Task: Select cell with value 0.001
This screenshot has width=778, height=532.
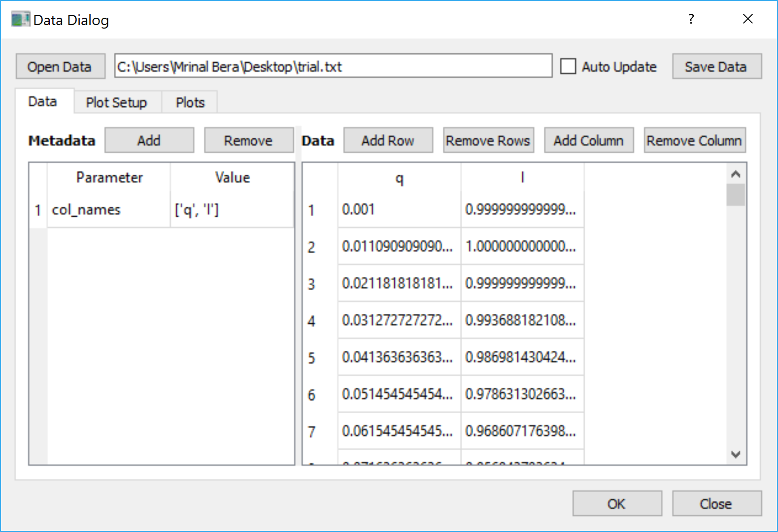Action: [399, 209]
